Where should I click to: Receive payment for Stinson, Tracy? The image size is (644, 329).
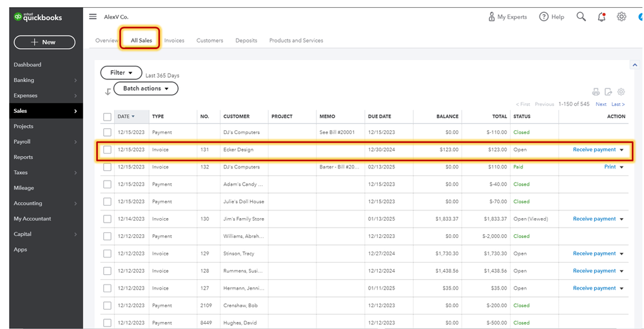coord(594,254)
